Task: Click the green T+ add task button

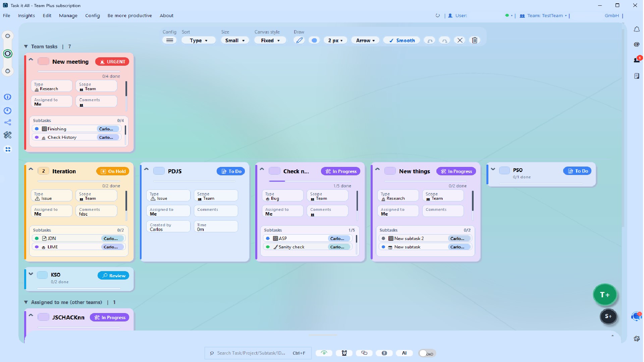Action: 605,295
